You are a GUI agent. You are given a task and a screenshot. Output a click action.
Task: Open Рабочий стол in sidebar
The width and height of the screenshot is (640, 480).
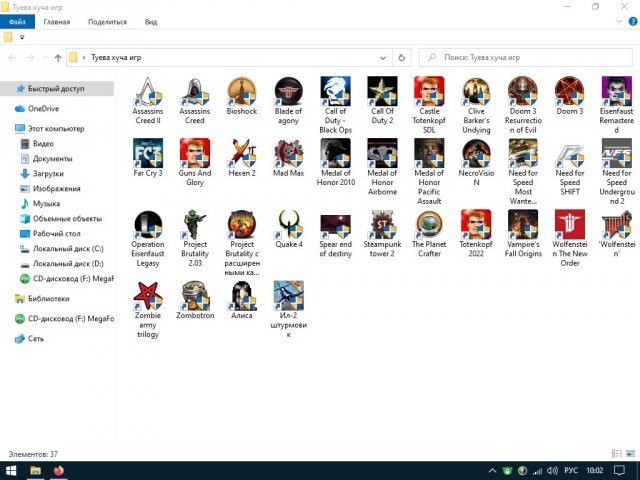[56, 233]
